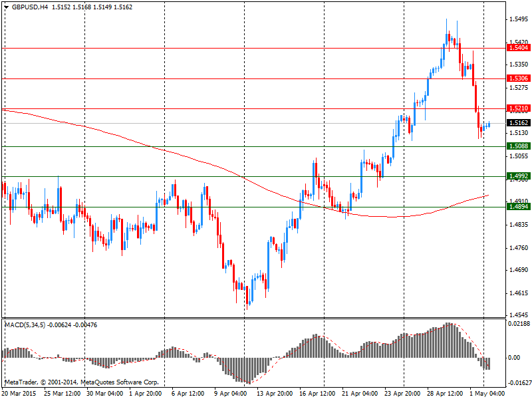Click the MACD(5,34,5) indicator label

[x=25, y=325]
